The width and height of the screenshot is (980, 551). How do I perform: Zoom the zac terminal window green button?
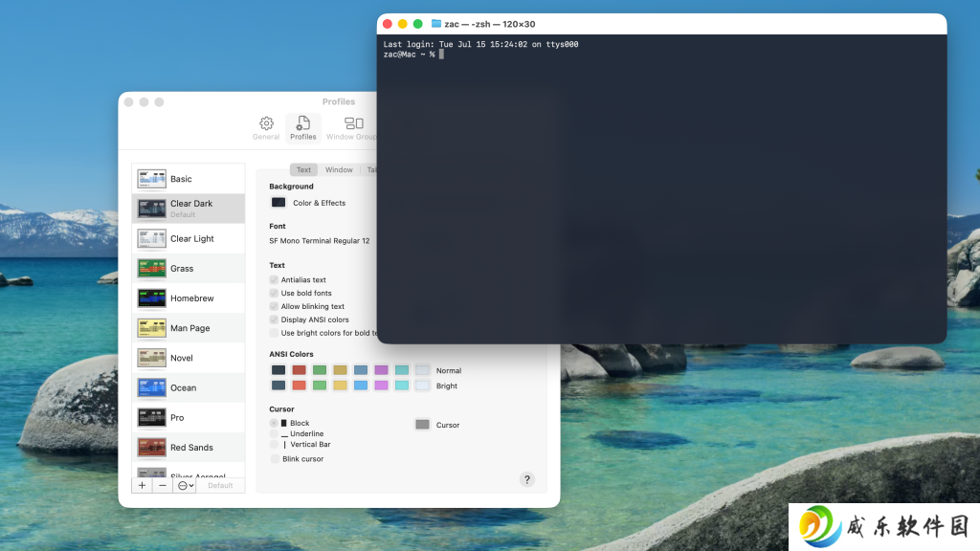tap(417, 24)
